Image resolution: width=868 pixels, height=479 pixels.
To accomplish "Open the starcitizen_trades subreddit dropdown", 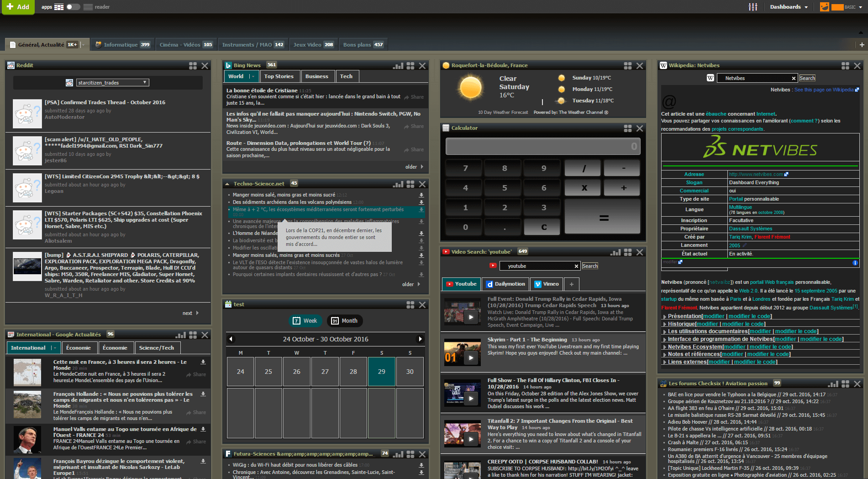I will 144,82.
